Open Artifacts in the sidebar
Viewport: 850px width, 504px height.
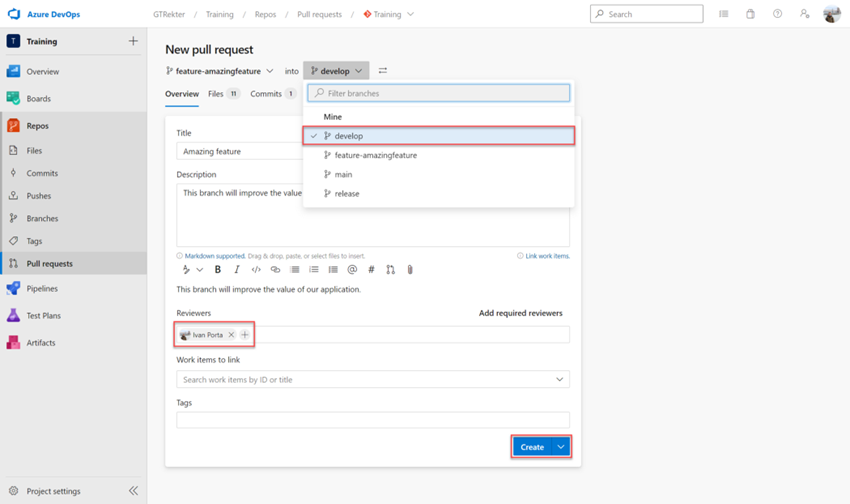tap(41, 343)
